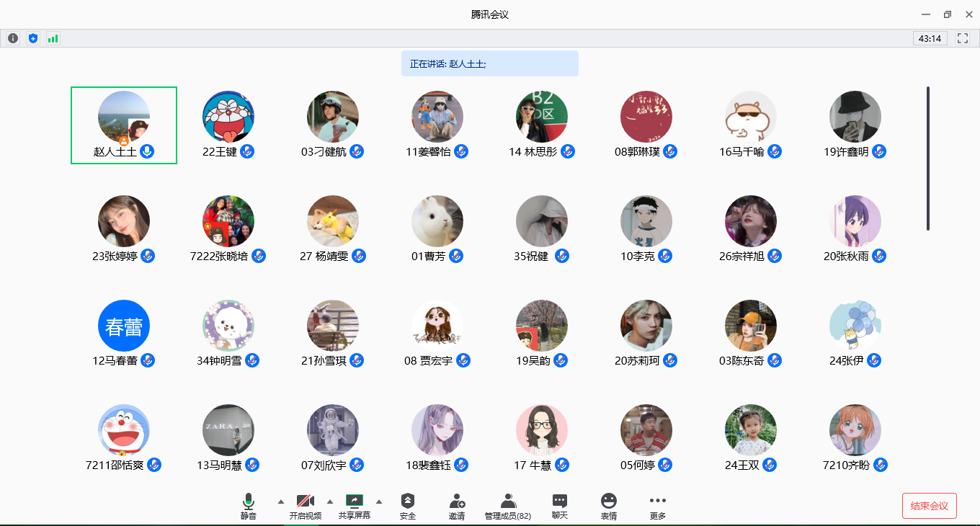This screenshot has height=526, width=980.
Task: Expand the video options arrow
Action: click(330, 502)
